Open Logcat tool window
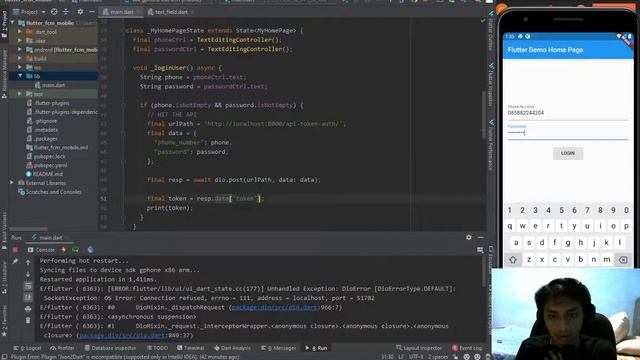Image resolution: width=640 pixels, height=360 pixels. [27, 348]
